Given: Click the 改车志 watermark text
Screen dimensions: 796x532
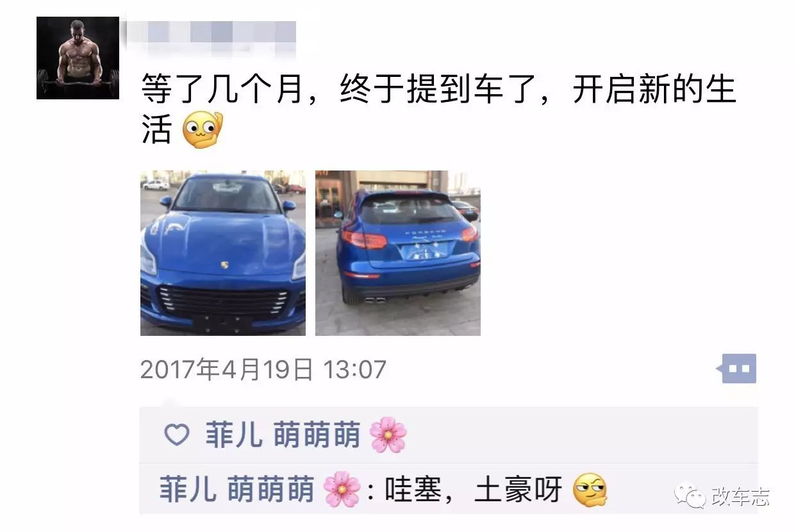Looking at the screenshot, I should (740, 495).
